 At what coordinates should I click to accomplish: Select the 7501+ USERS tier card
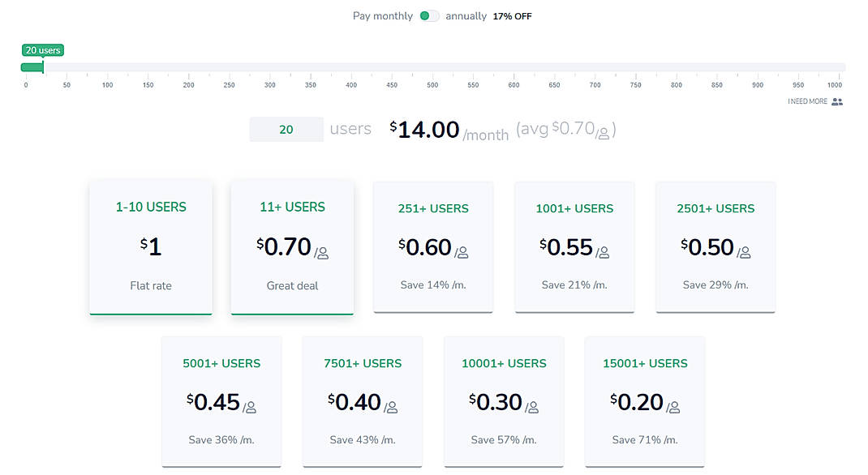pos(362,401)
